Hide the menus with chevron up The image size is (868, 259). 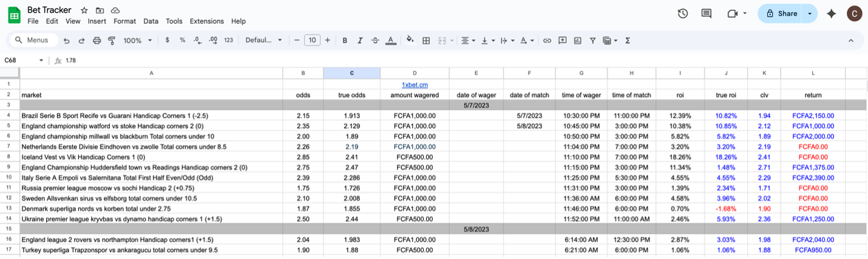850,41
